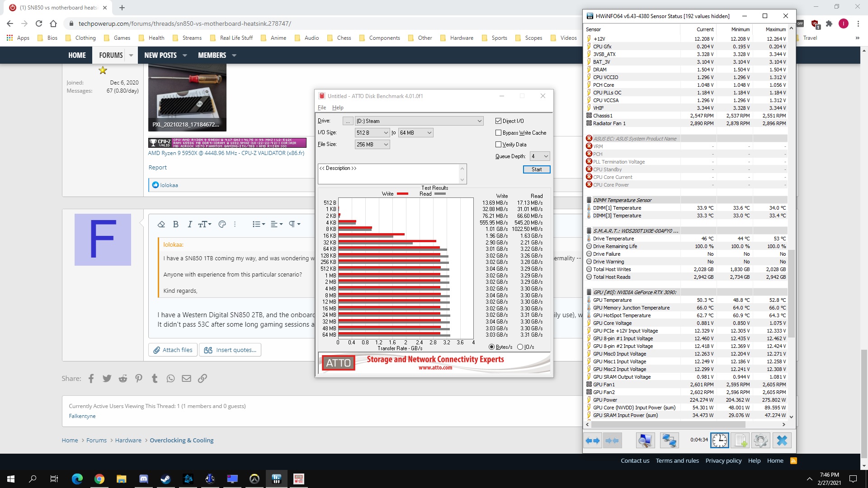Share thread on Facebook icon
The height and width of the screenshot is (488, 868).
click(91, 379)
